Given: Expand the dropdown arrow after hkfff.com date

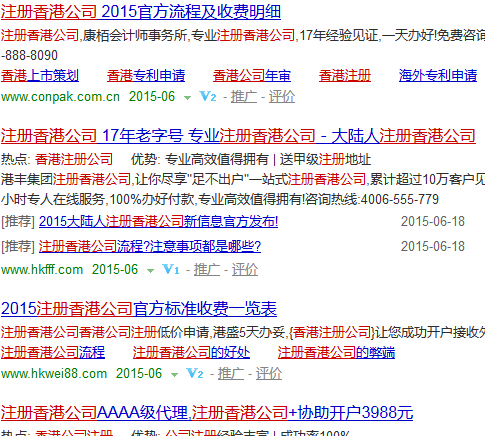Looking at the screenshot, I should [150, 270].
